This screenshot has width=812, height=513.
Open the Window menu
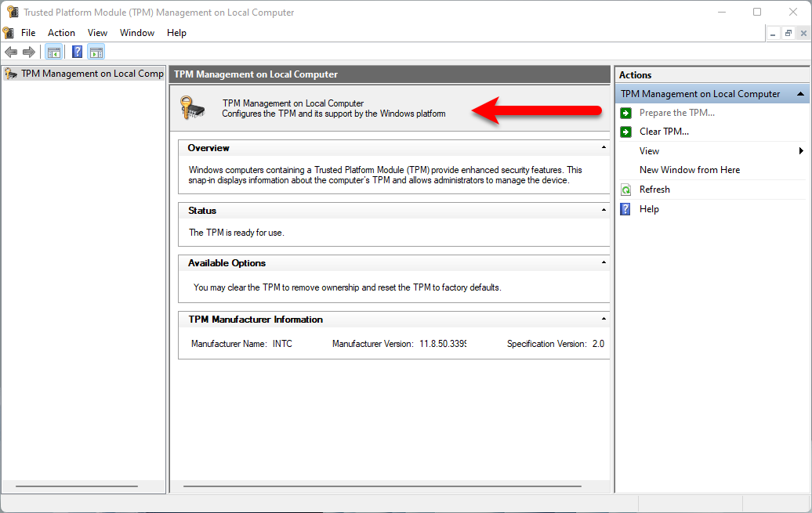coord(137,33)
